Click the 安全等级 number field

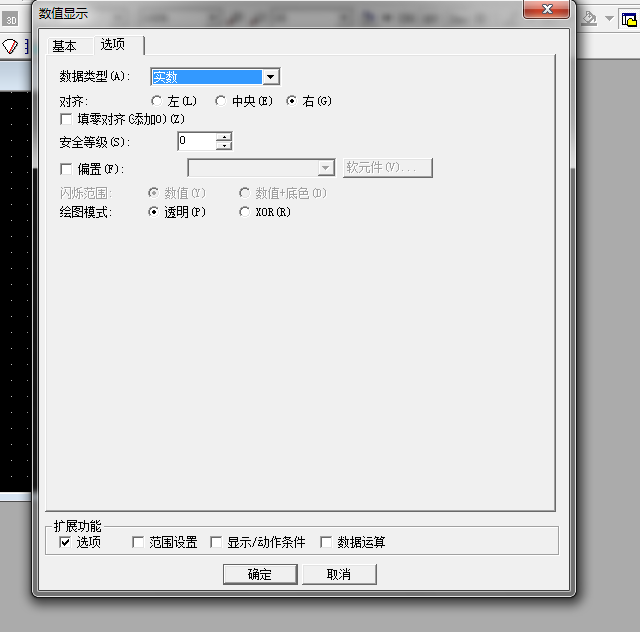tap(197, 142)
